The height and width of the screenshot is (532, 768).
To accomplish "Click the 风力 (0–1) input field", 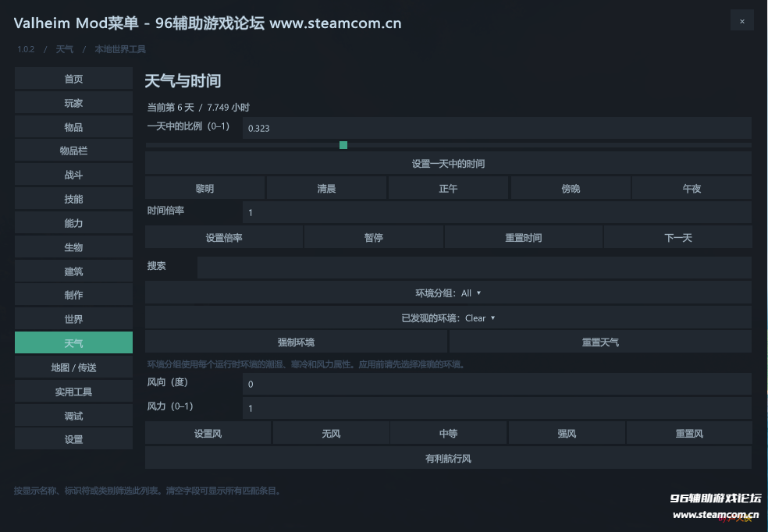I will pos(497,408).
